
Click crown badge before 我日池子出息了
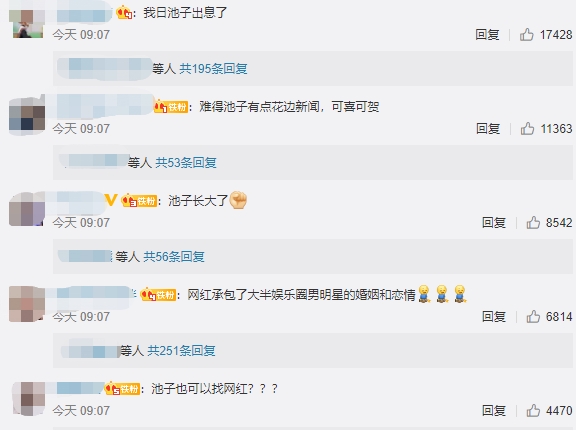[124, 13]
